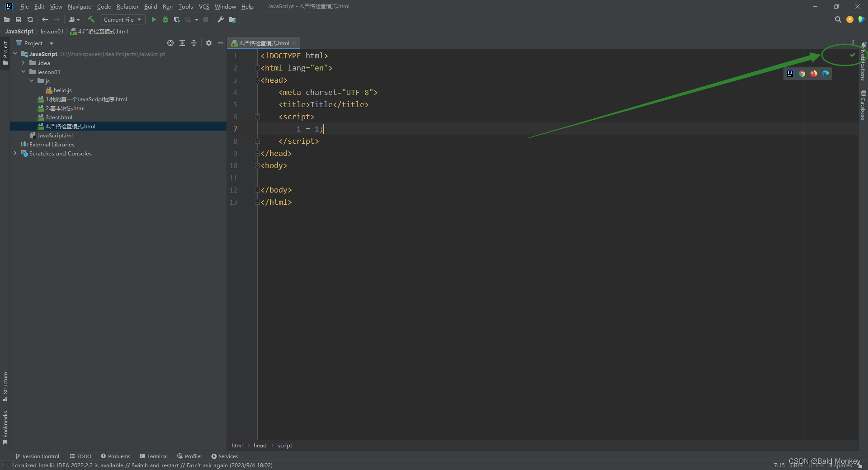This screenshot has width=868, height=470.
Task: Open the user account dropdown in toolbar
Action: 74,19
